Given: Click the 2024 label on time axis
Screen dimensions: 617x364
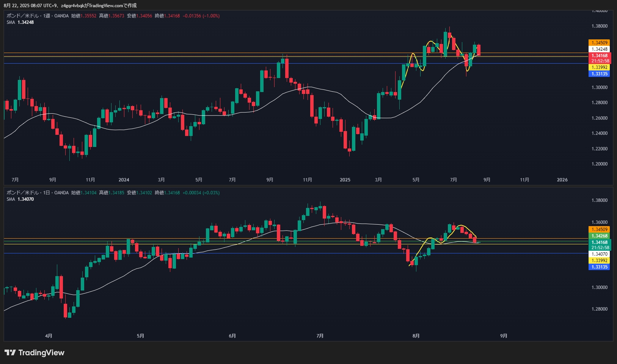Looking at the screenshot, I should [124, 180].
